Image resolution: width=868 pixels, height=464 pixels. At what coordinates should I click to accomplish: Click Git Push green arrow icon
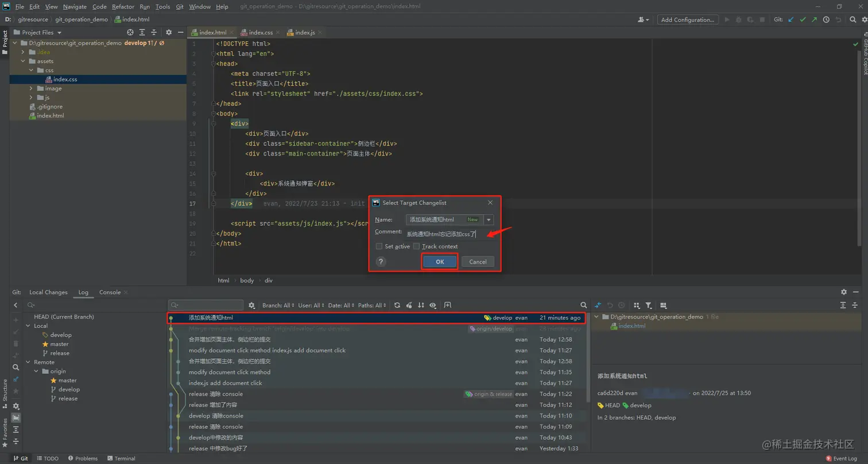(814, 20)
